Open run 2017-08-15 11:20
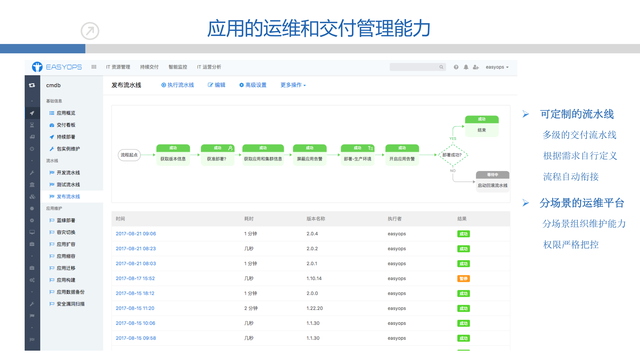The height and width of the screenshot is (360, 640). tap(135, 308)
